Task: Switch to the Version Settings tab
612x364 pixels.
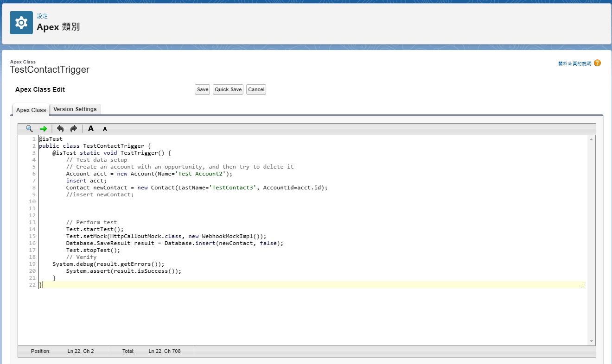Action: (x=75, y=109)
